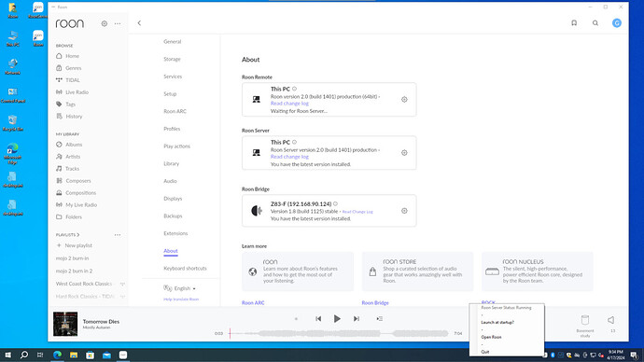
Task: Open the play queue icon
Action: click(380, 318)
